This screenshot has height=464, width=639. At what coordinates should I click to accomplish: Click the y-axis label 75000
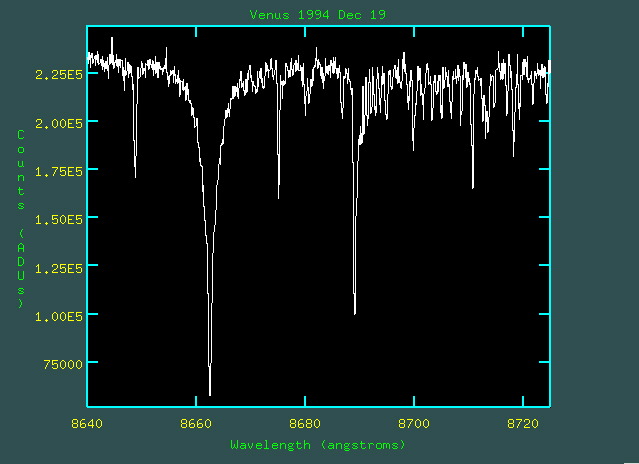point(63,364)
